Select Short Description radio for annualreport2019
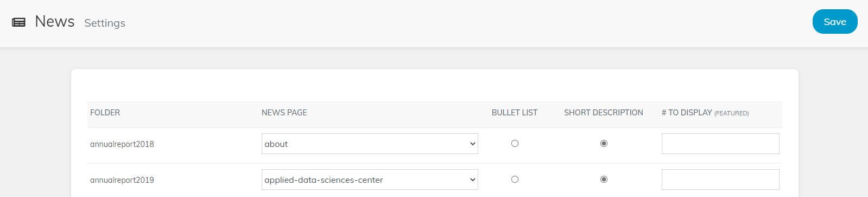 [x=604, y=180]
